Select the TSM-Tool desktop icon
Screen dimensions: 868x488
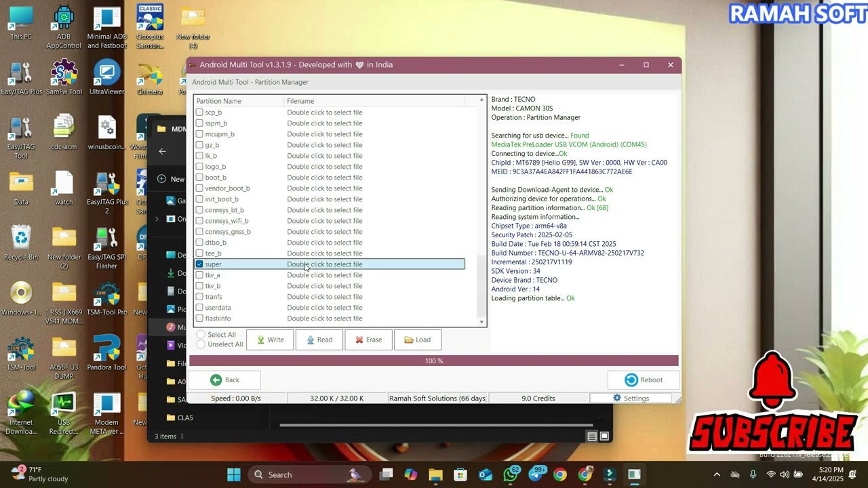click(21, 354)
